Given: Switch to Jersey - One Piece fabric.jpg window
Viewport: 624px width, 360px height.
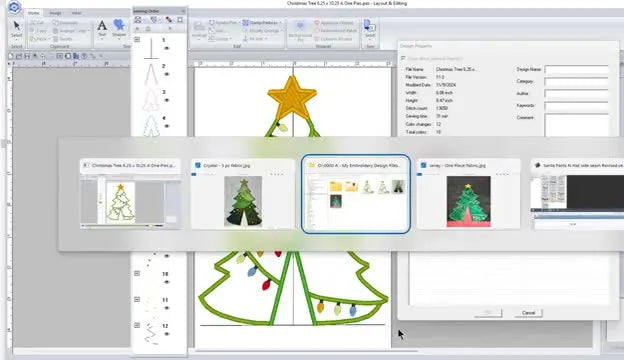Looking at the screenshot, I should point(468,194).
